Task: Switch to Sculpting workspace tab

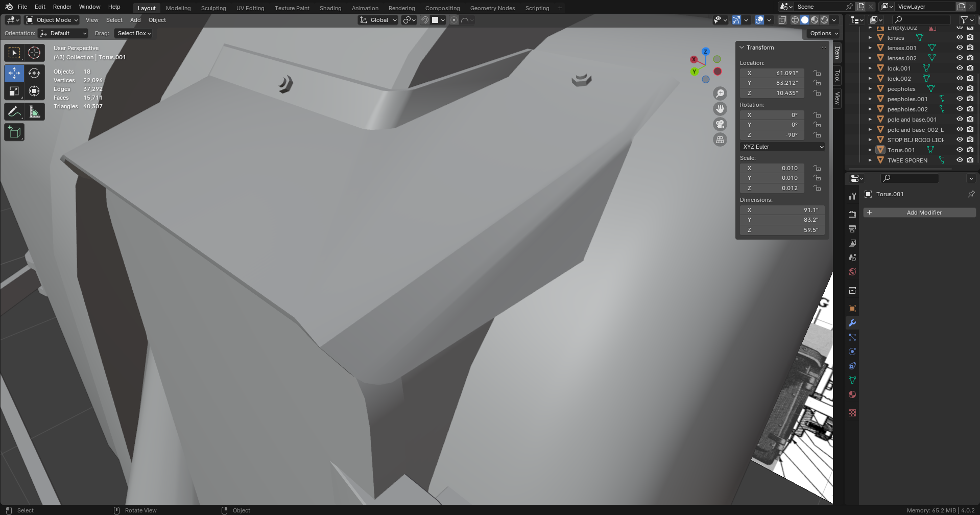Action: pos(213,8)
